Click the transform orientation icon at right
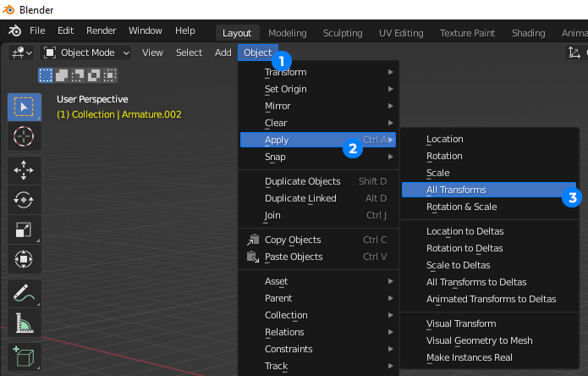The height and width of the screenshot is (376, 588). (x=574, y=53)
